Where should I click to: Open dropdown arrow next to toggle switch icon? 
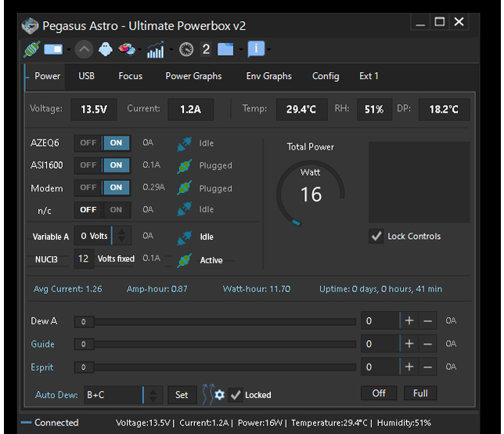tap(69, 49)
